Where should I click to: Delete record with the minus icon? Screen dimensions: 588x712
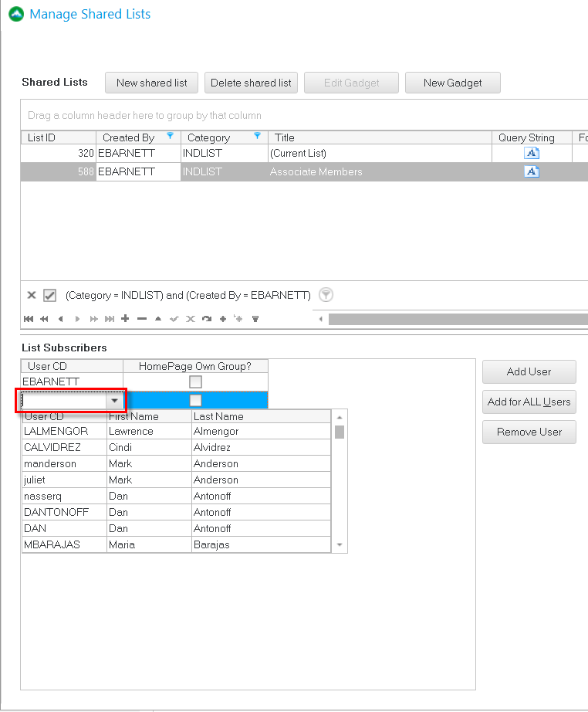(x=141, y=319)
